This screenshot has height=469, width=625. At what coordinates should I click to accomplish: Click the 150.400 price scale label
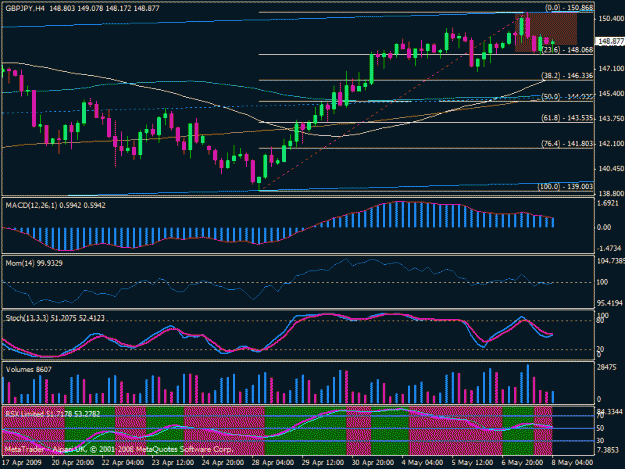coord(611,19)
